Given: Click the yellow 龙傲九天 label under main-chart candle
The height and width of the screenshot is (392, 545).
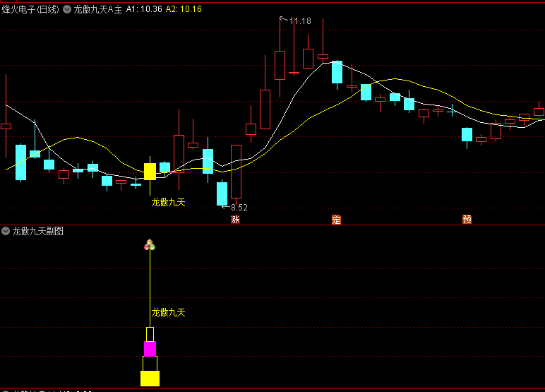Looking at the screenshot, I should tap(168, 203).
